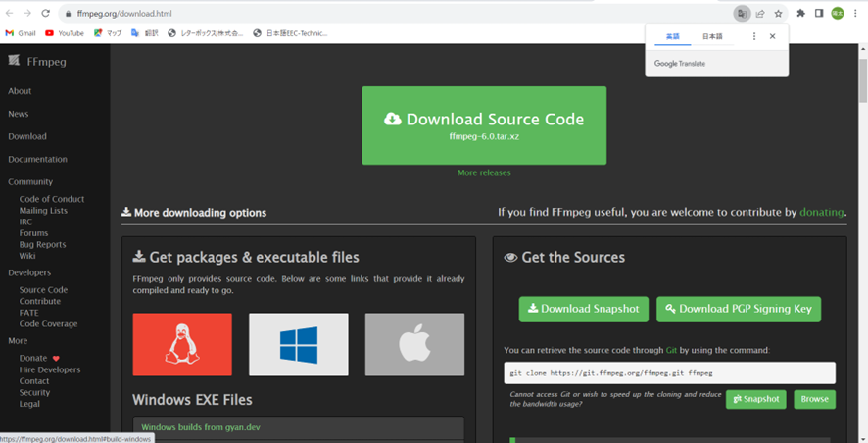868x443 pixels.
Task: Open the 日本語EEC-Technic bookmark
Action: pyautogui.click(x=290, y=33)
